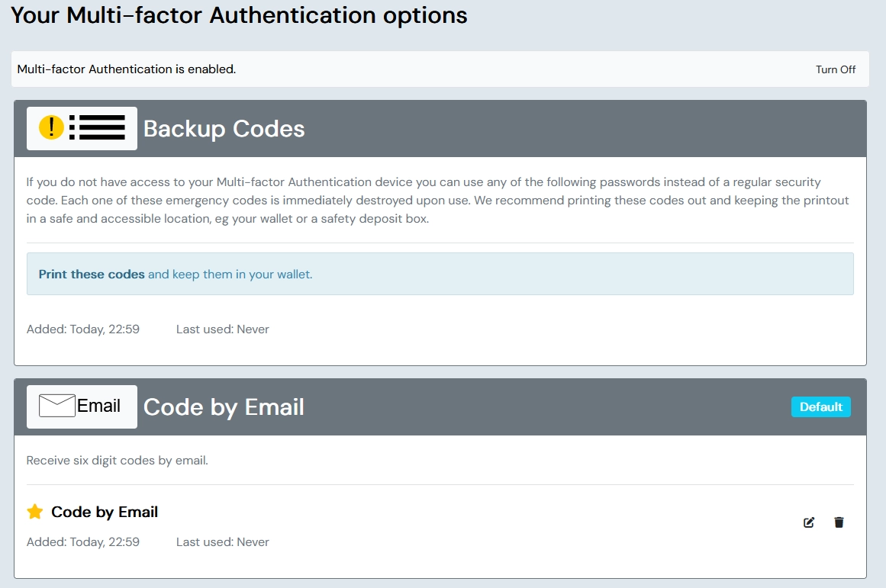Select the bold "Code by Email" method name
Screen dimensions: 886x588
[105, 512]
